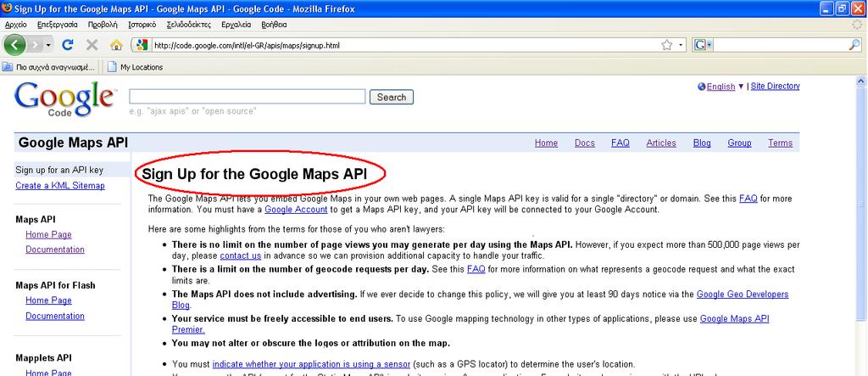Open the search engine selector dropdown

tap(703, 46)
